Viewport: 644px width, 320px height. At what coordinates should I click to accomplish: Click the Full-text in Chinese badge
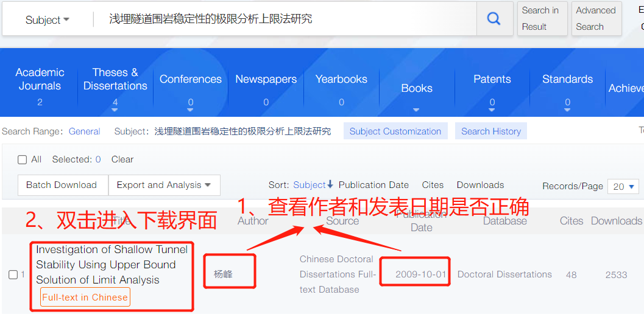85,297
